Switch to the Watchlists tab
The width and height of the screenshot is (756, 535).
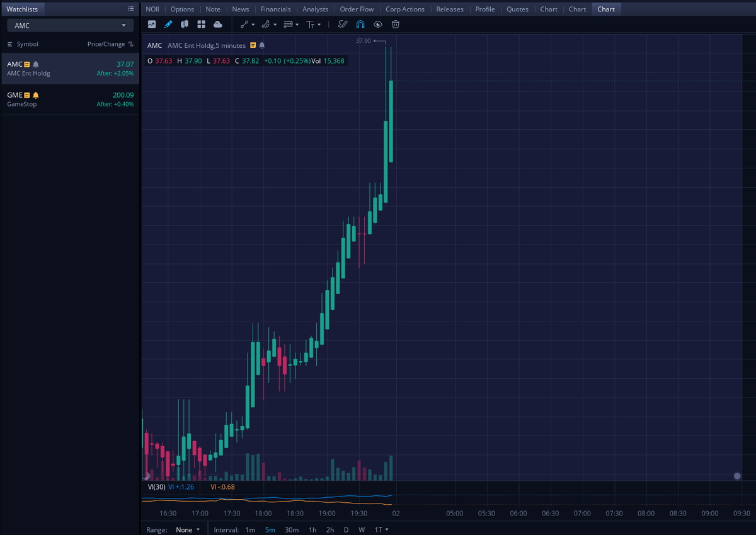[22, 9]
